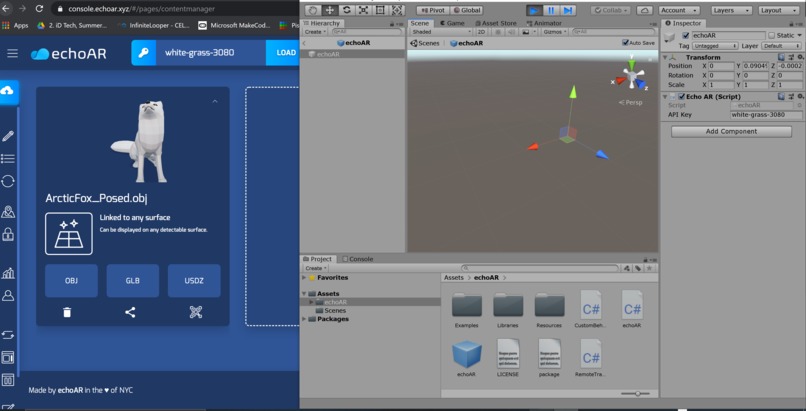
Task: Switch to the Asset Store tab
Action: (x=494, y=23)
